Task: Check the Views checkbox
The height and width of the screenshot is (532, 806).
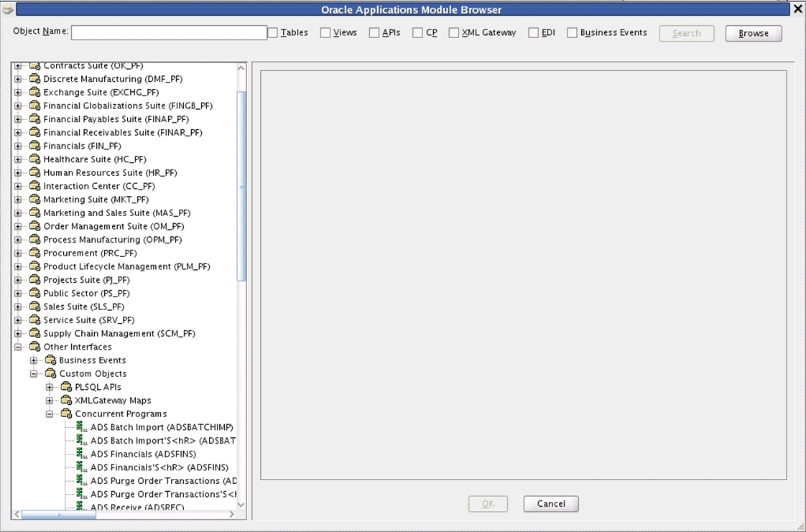Action: [x=327, y=32]
